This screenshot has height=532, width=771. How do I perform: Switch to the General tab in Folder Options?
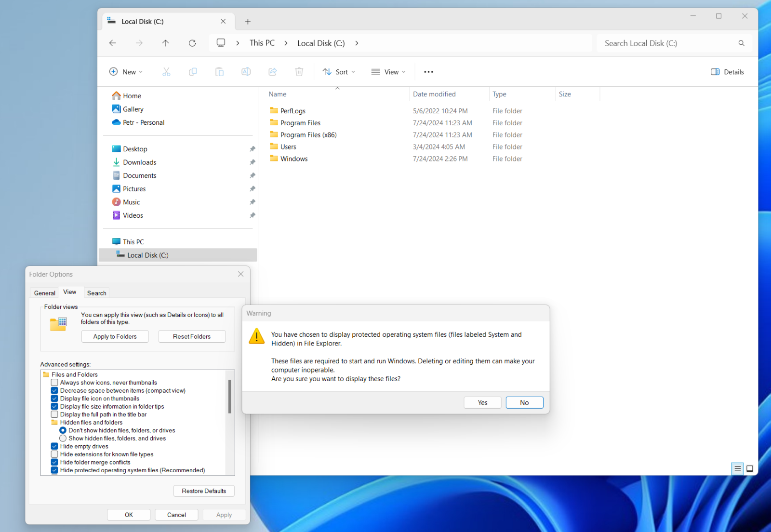point(44,292)
